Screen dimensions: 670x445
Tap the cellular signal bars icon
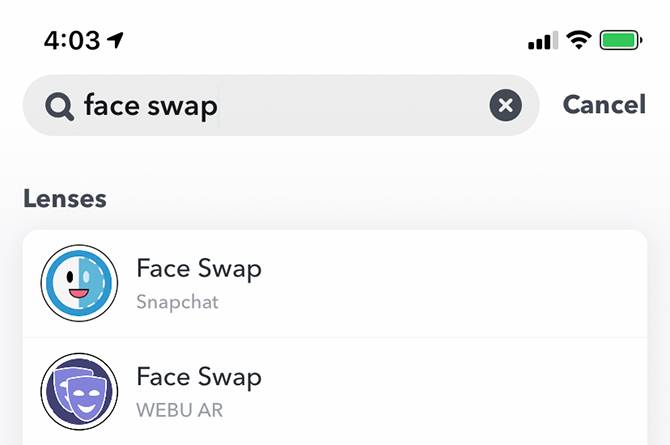(542, 41)
